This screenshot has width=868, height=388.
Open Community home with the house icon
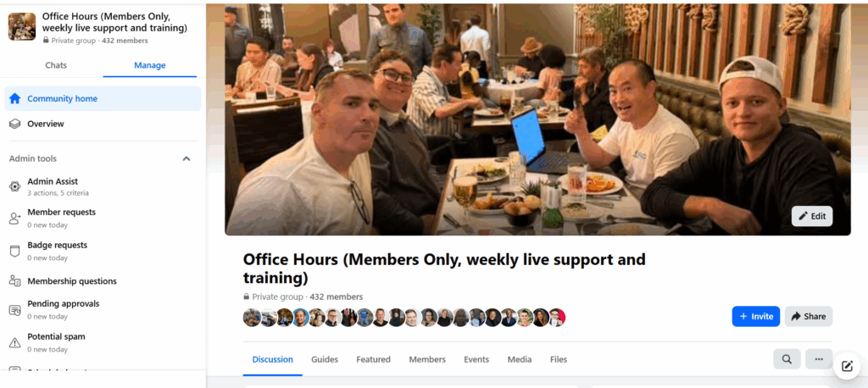pyautogui.click(x=15, y=98)
